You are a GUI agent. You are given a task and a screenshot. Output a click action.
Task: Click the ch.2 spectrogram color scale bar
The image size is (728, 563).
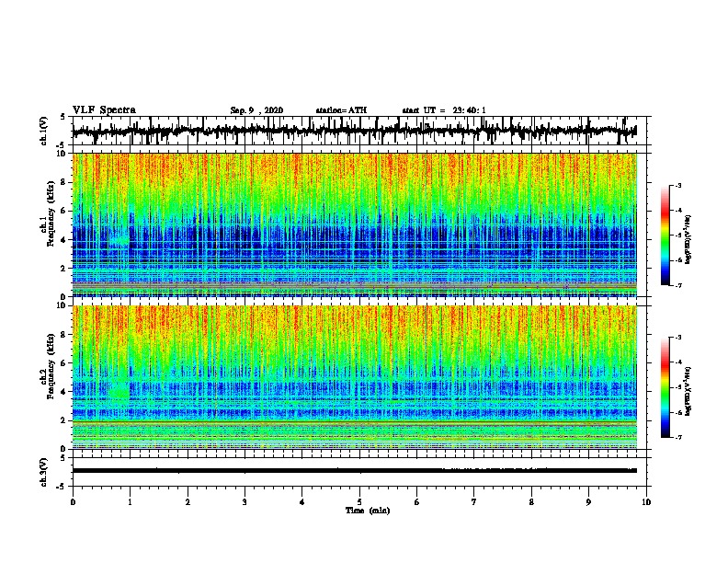click(x=665, y=387)
